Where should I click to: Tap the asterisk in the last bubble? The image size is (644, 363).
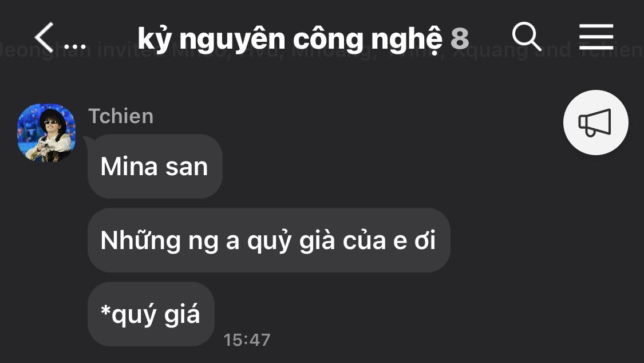point(105,310)
